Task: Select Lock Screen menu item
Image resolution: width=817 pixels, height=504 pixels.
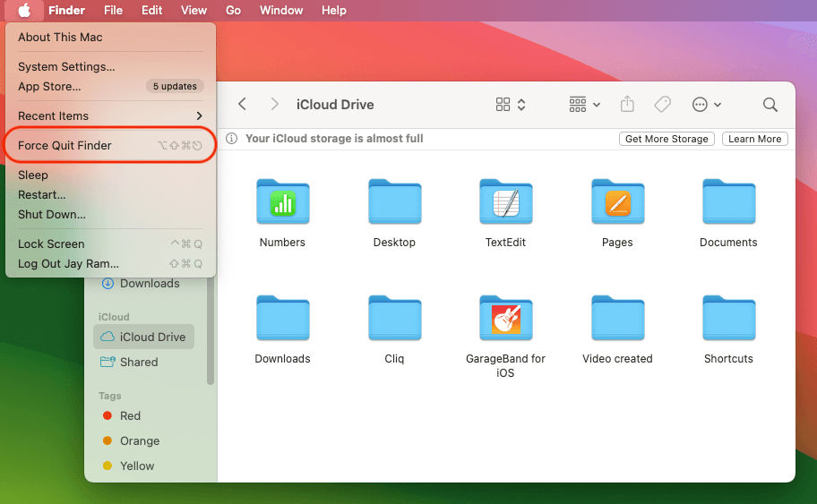Action: click(x=110, y=243)
